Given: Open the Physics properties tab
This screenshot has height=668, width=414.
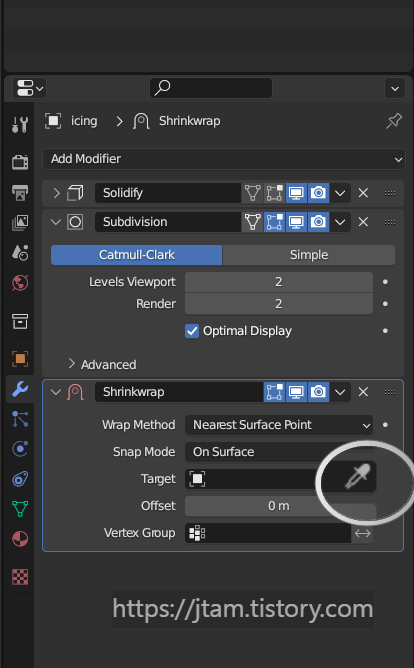Looking at the screenshot, I should point(20,449).
